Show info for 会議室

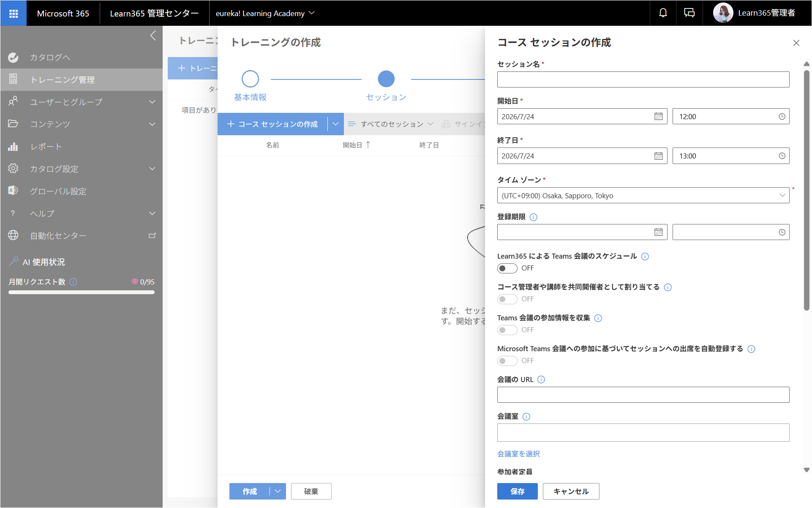tap(526, 417)
